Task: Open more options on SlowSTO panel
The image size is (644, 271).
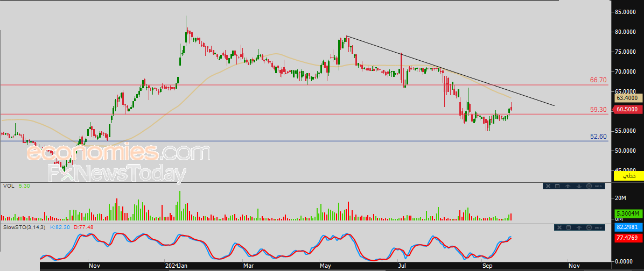Action: coord(598,227)
